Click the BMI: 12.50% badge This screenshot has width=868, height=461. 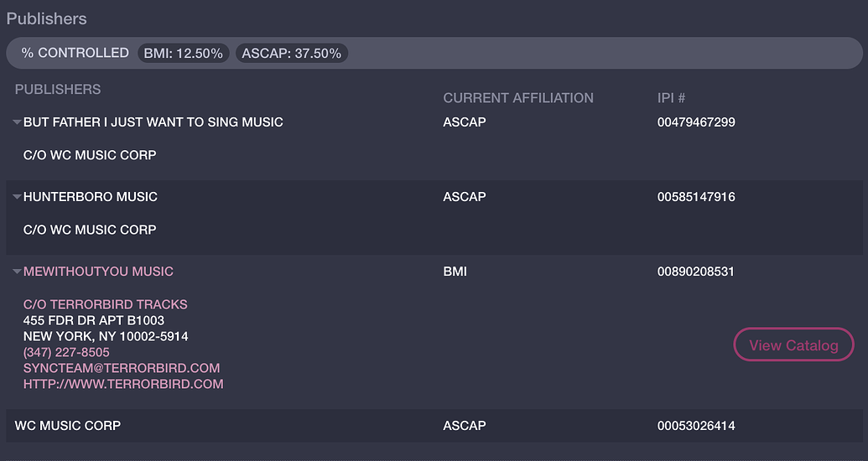click(184, 54)
